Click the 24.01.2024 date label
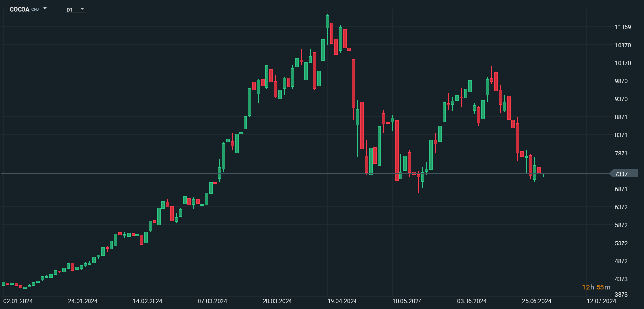 coord(83,301)
